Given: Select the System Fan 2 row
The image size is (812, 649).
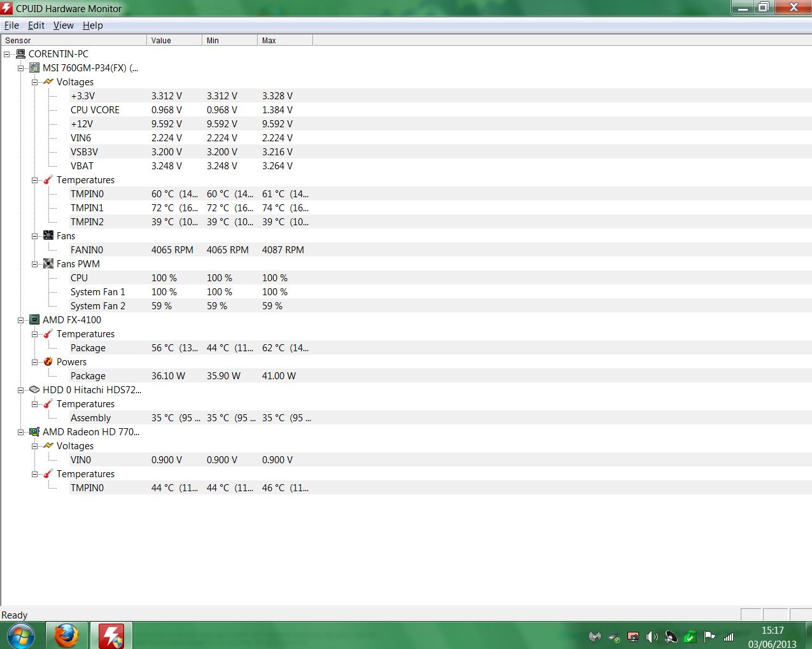Looking at the screenshot, I should click(440, 306).
